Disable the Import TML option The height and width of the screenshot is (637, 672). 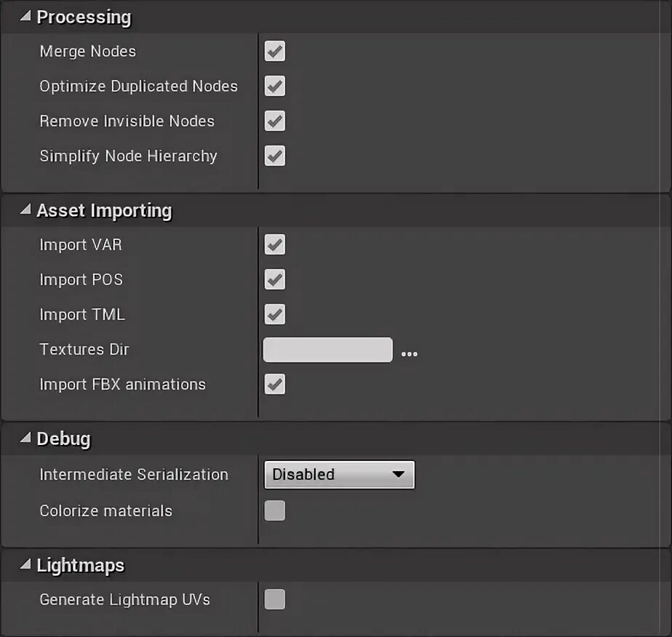[275, 314]
